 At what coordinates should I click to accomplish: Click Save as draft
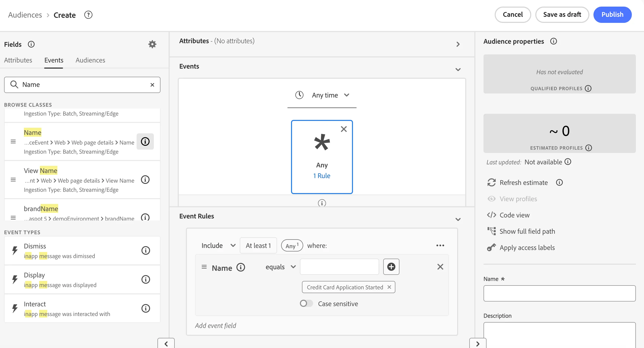(562, 14)
